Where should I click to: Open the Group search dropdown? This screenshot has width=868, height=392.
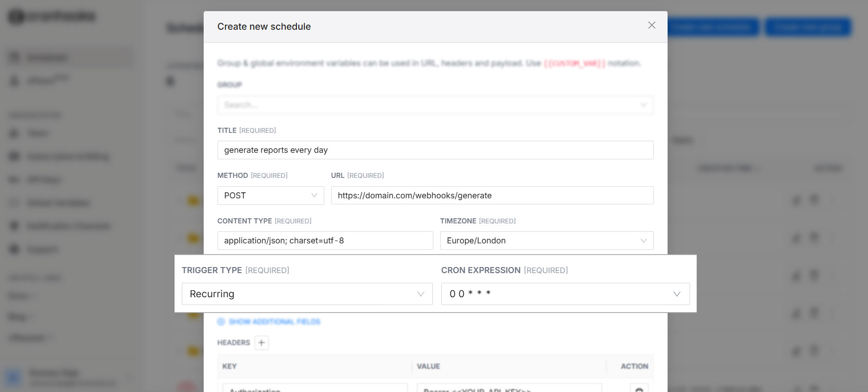435,105
